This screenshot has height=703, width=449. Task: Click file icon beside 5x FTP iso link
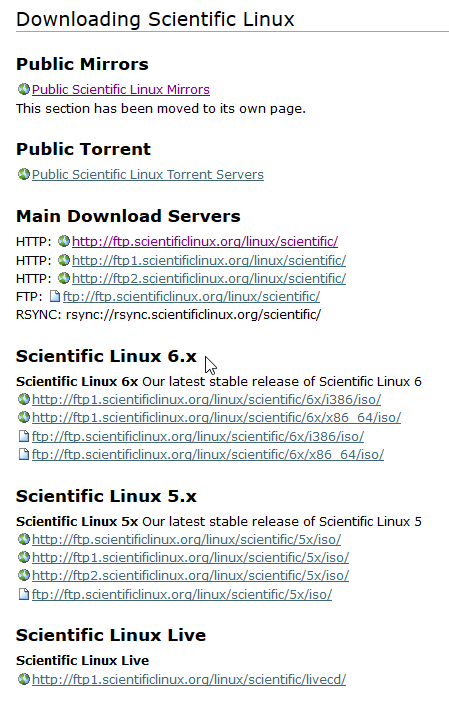point(24,595)
